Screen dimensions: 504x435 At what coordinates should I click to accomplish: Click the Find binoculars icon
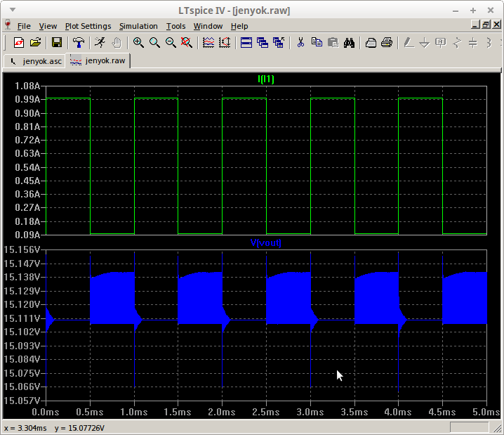pos(349,42)
